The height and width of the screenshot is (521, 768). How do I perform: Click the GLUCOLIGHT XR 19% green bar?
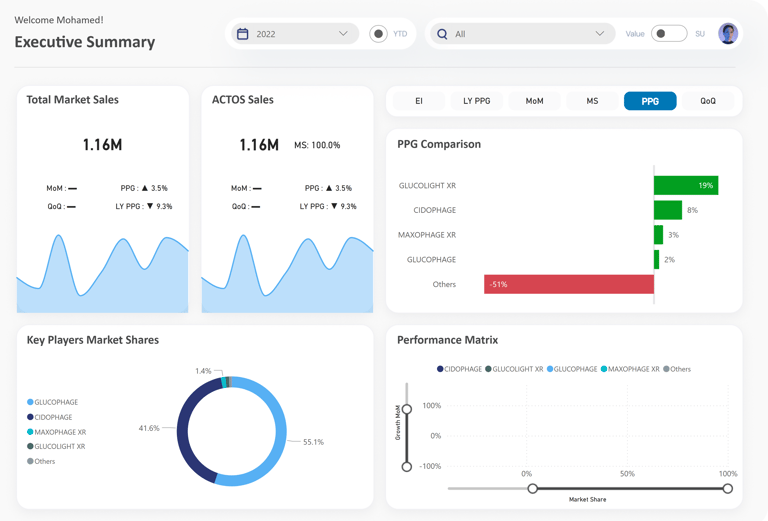[x=686, y=186]
